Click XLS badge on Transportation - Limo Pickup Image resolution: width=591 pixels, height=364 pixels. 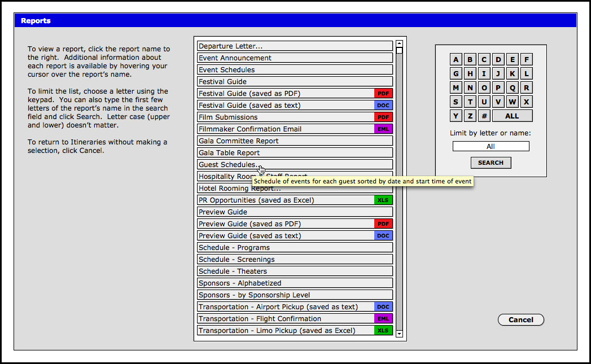tap(383, 331)
